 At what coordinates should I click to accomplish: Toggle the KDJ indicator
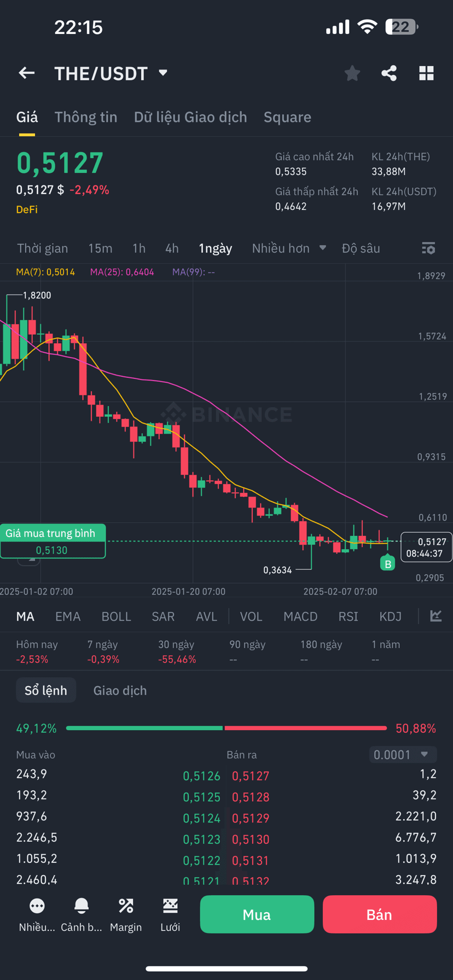390,616
